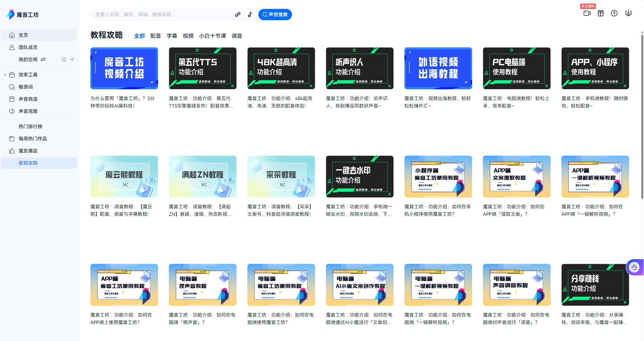Screen dimensions: 644x341
Task: Open 电脑端一键解析视频教程 thumbnail
Action: pyautogui.click(x=438, y=285)
